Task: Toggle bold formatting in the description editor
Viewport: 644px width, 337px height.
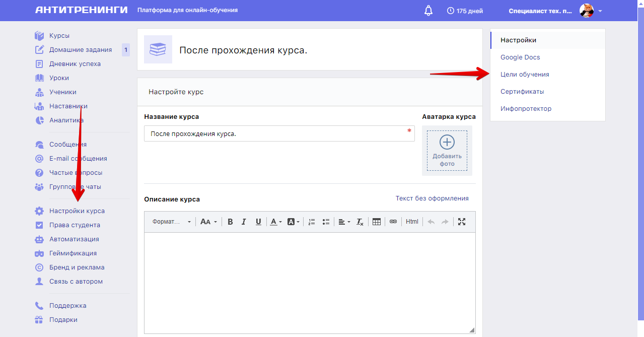Action: (230, 221)
